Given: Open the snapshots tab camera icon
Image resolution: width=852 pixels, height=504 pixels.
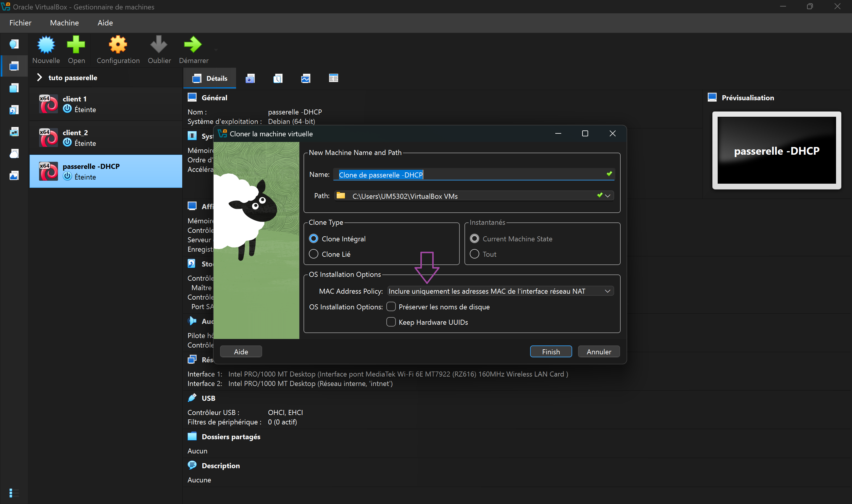Looking at the screenshot, I should tap(250, 78).
